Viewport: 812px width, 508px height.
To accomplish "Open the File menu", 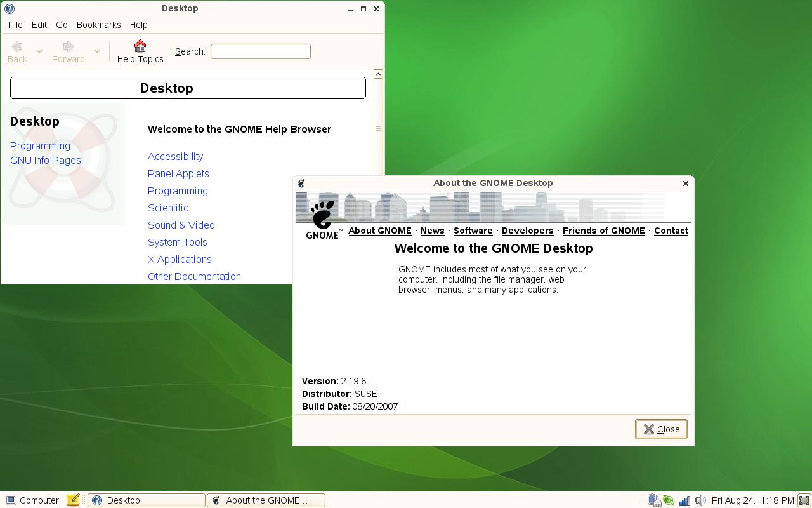I will (15, 25).
